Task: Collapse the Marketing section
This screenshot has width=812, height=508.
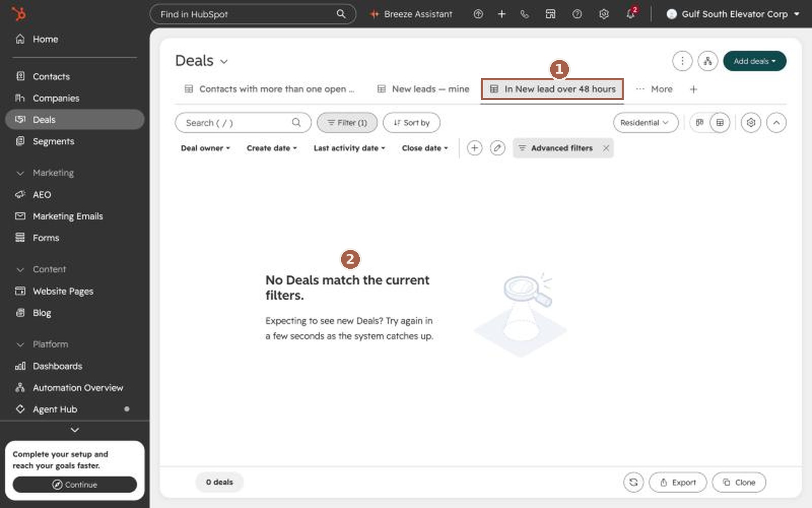Action: pos(45,173)
